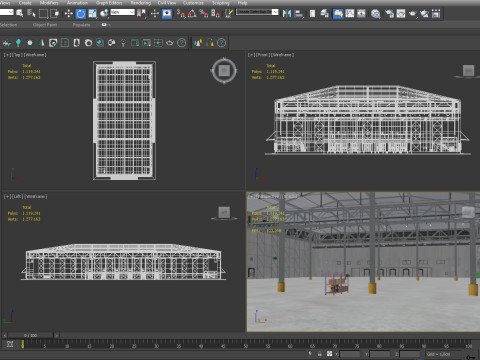Activate the Select and Manipulate tool
The width and height of the screenshot is (480, 360).
tap(155, 13)
